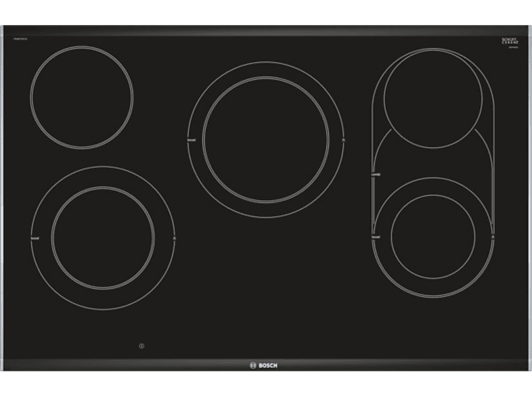Click the Schott Ceran logo, top-right corner
Screen dimensions: 532x397
pos(509,42)
